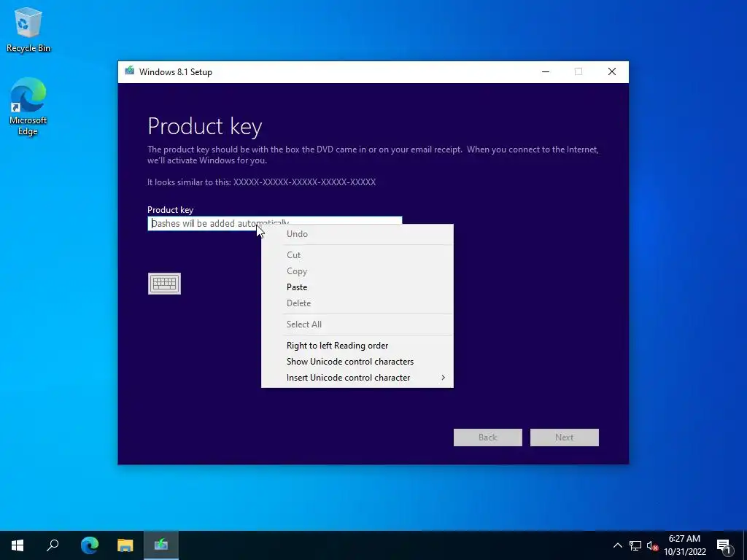Choose Cut in the context menu
Viewport: 747px width, 560px height.
click(x=357, y=254)
